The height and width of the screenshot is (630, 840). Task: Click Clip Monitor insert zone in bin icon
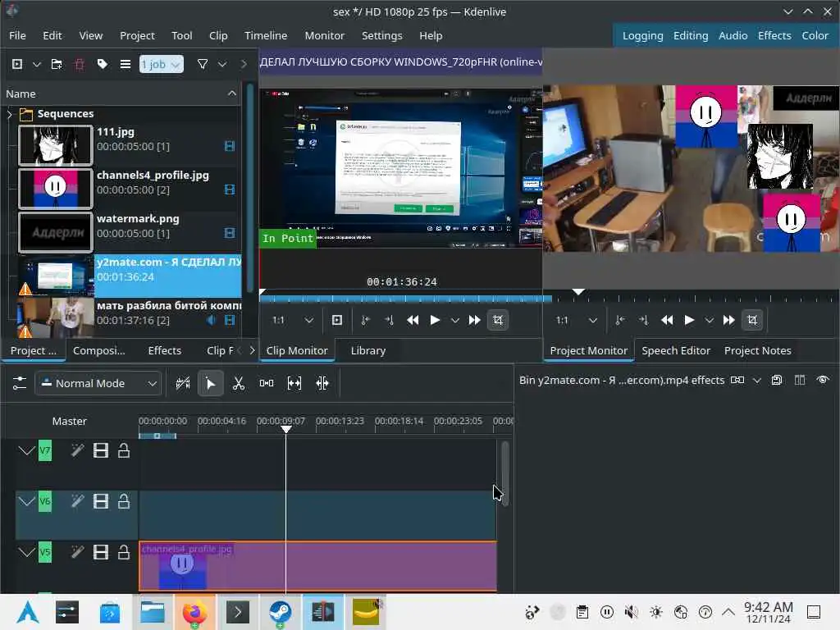click(337, 321)
